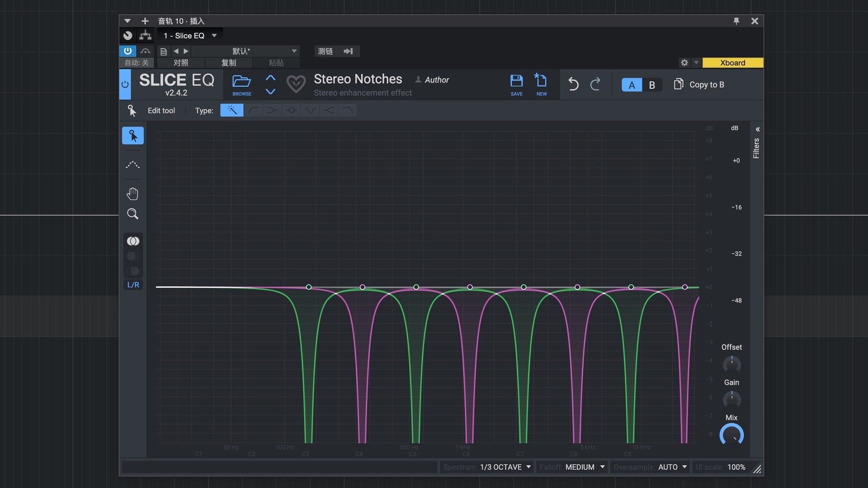
Task: Open the window menu triangle top-left
Action: click(x=127, y=21)
